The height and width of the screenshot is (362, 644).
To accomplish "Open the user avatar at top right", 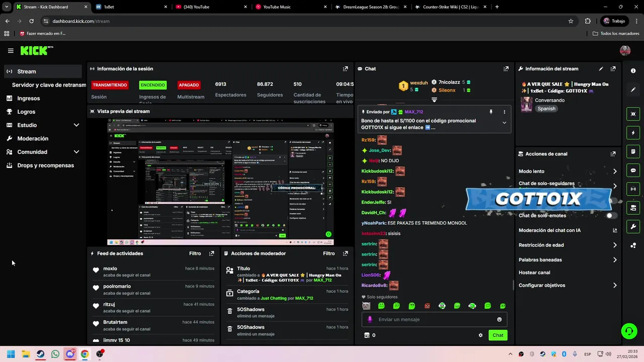I will coord(625,50).
